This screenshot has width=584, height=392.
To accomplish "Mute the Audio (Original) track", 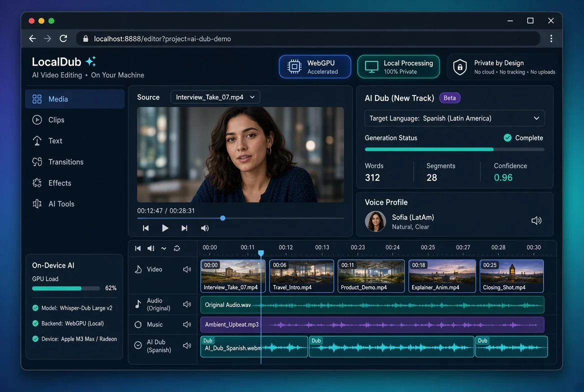I will 187,304.
